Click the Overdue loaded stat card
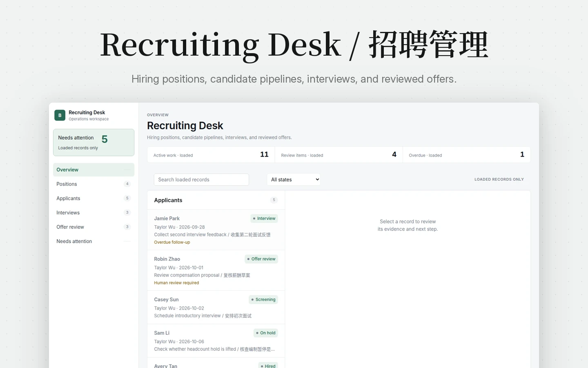 467,155
